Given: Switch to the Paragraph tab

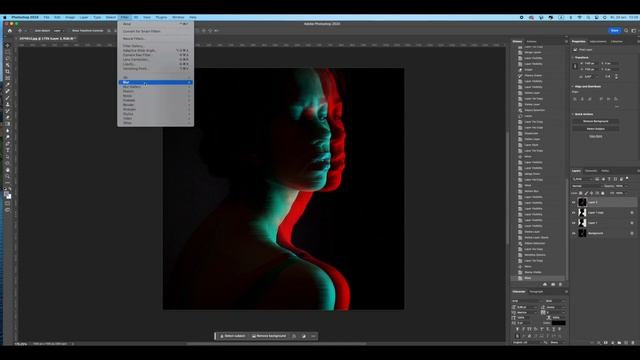Looking at the screenshot, I should click(x=536, y=292).
